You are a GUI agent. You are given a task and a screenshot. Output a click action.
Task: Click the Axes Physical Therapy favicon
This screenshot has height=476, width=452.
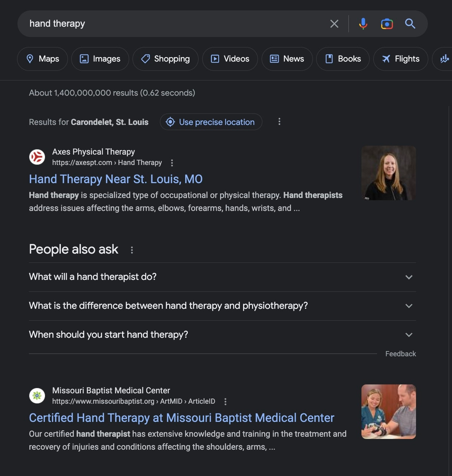point(37,157)
